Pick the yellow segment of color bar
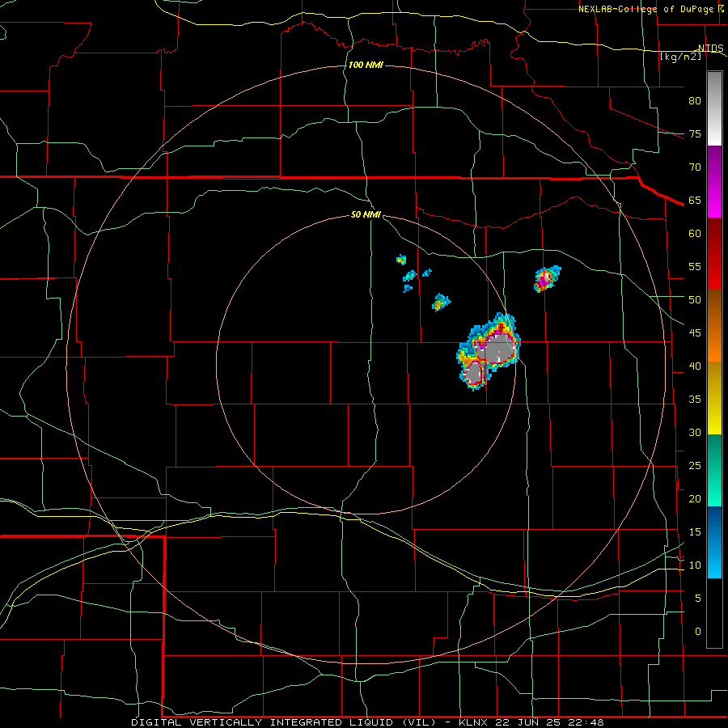 click(714, 398)
